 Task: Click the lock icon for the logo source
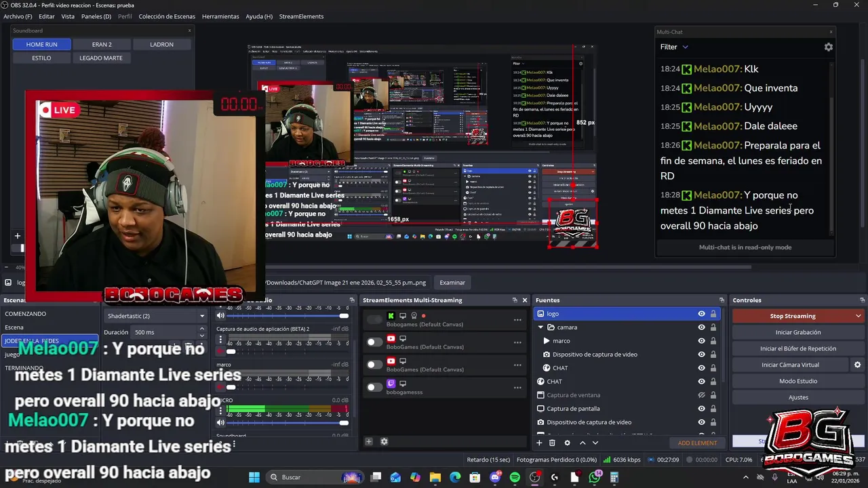coord(713,314)
